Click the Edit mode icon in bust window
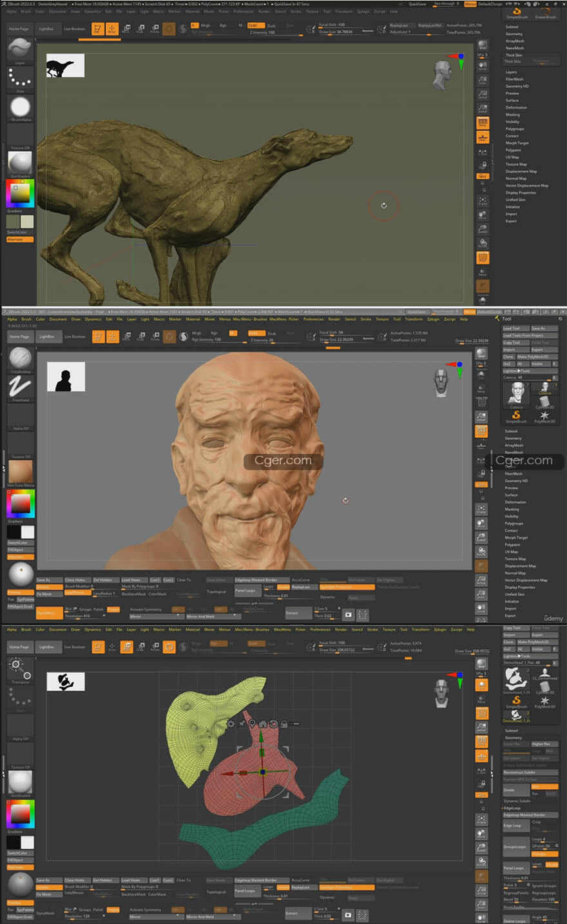The image size is (567, 924). [x=98, y=336]
